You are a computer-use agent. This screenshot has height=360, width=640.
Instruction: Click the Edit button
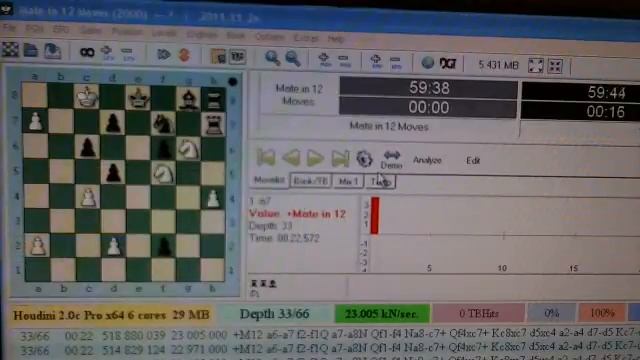[x=473, y=160]
